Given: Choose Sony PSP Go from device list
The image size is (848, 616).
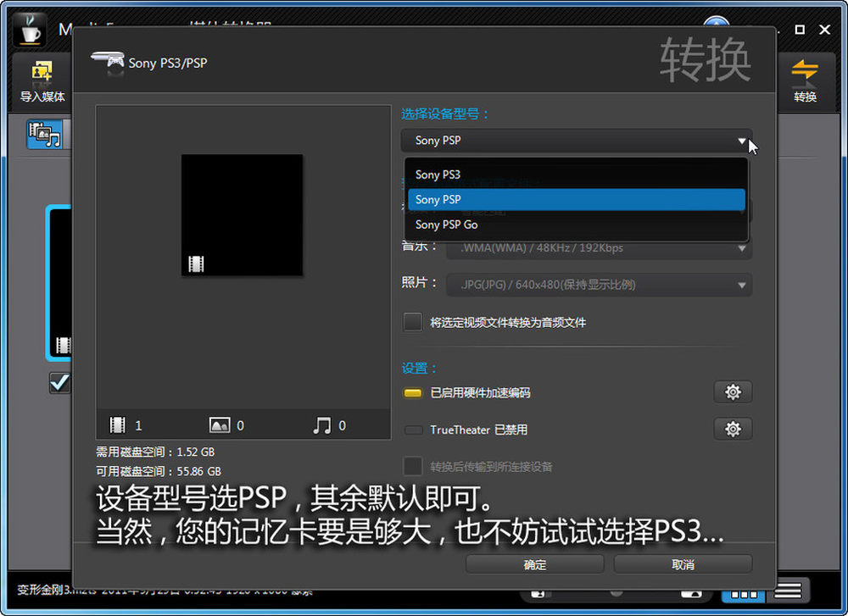Looking at the screenshot, I should (x=576, y=225).
